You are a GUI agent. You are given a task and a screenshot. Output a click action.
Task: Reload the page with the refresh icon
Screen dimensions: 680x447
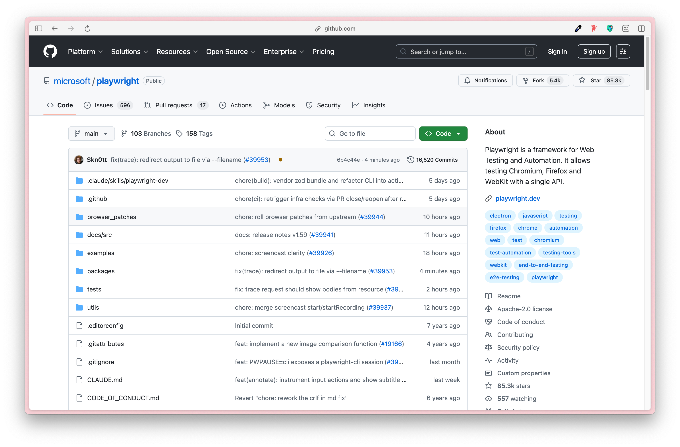point(87,29)
